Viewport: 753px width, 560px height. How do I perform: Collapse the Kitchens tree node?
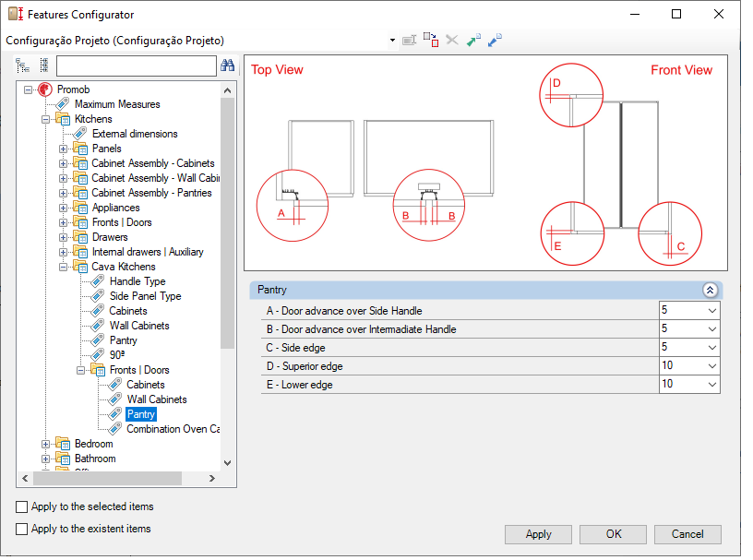[x=45, y=119]
